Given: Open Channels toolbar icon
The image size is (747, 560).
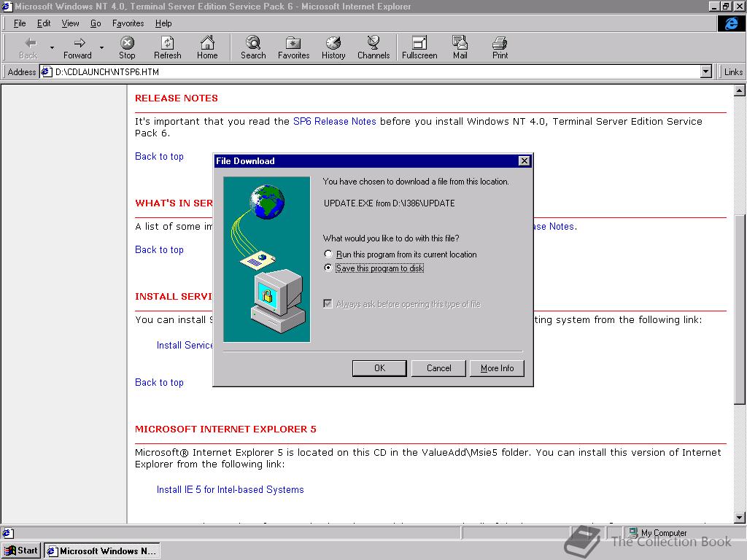Looking at the screenshot, I should 373,47.
